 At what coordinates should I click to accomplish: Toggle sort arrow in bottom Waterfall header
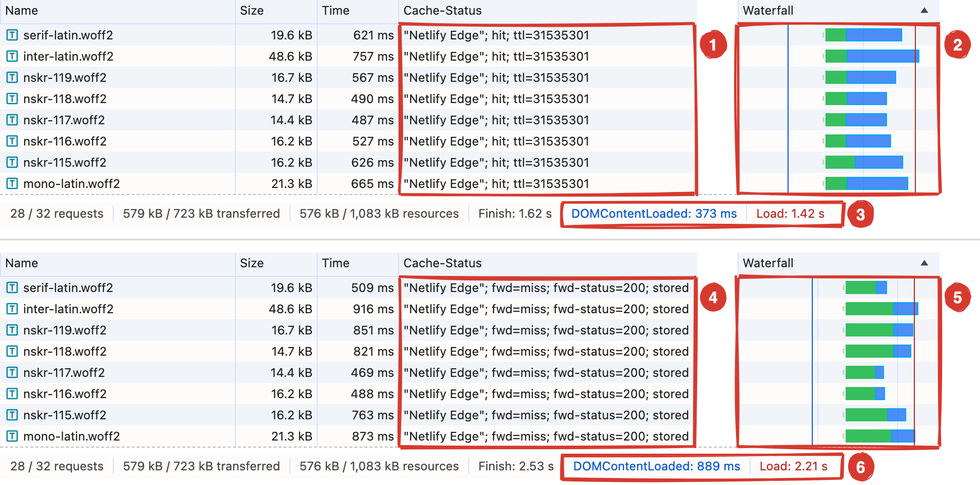coord(924,263)
